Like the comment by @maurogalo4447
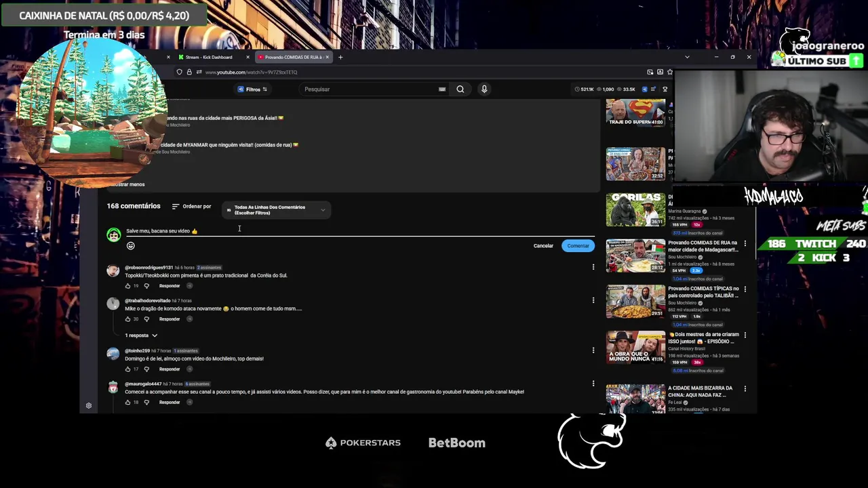Image resolution: width=868 pixels, height=488 pixels. click(127, 403)
